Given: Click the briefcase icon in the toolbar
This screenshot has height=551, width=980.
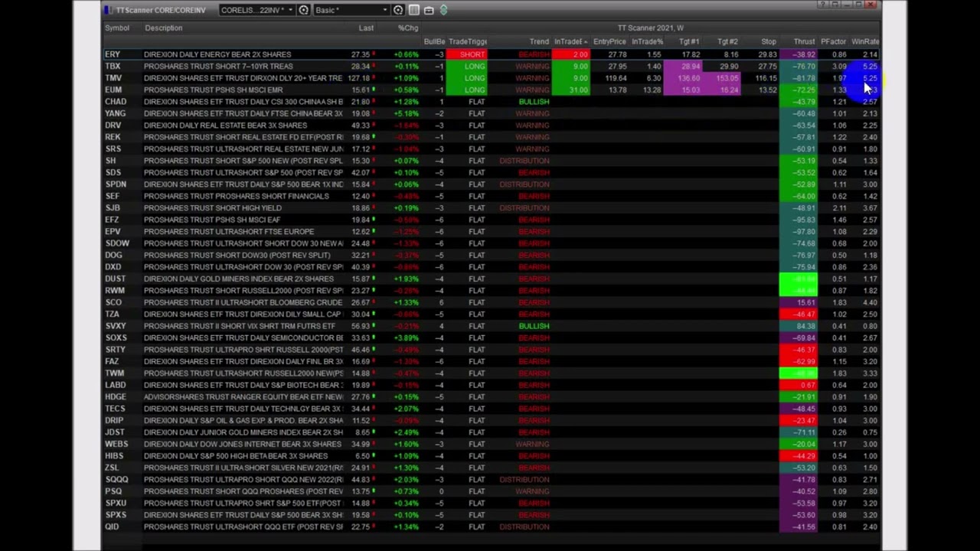Looking at the screenshot, I should coord(429,10).
